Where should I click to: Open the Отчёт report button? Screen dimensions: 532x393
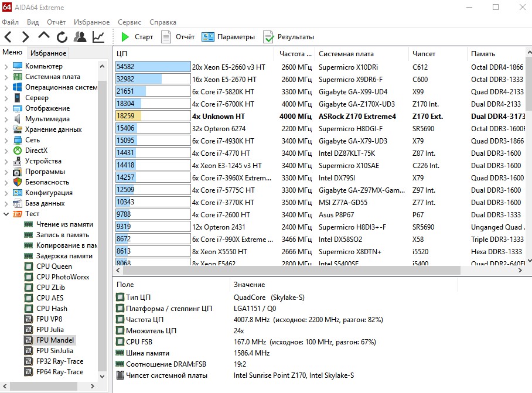178,37
